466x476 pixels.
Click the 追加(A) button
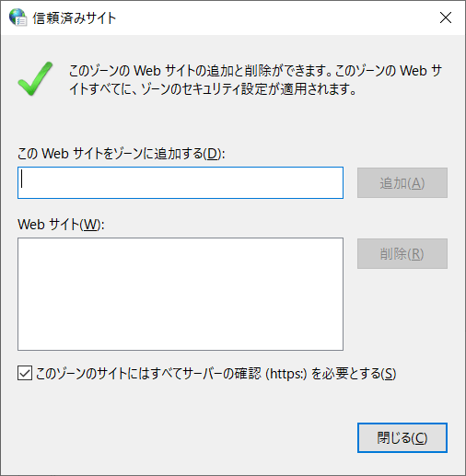(x=402, y=183)
